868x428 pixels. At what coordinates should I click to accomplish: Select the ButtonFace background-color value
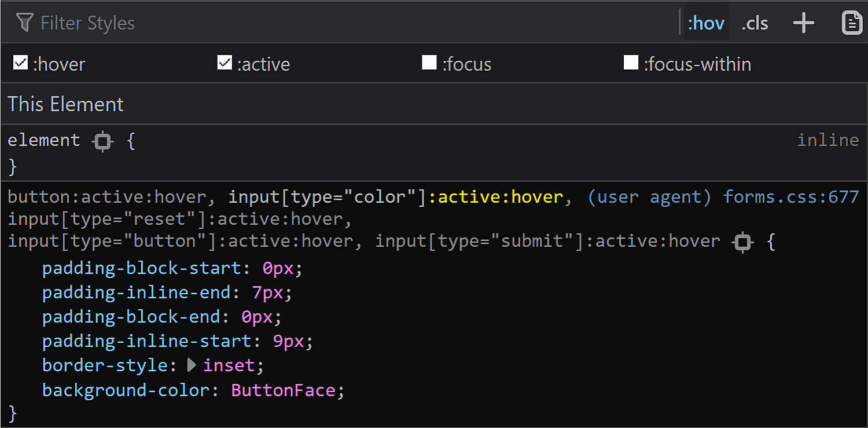(x=284, y=390)
